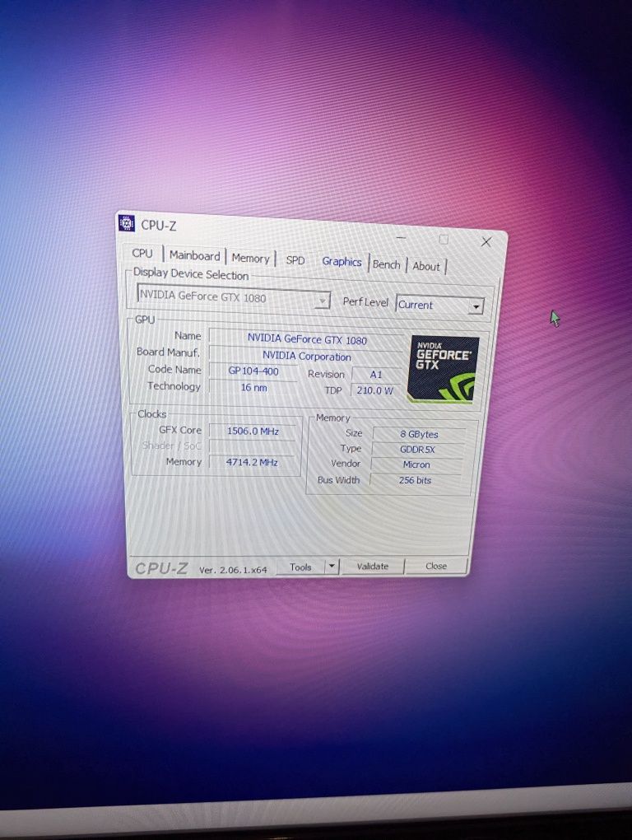
Task: Click the A1 revision value
Action: [376, 375]
